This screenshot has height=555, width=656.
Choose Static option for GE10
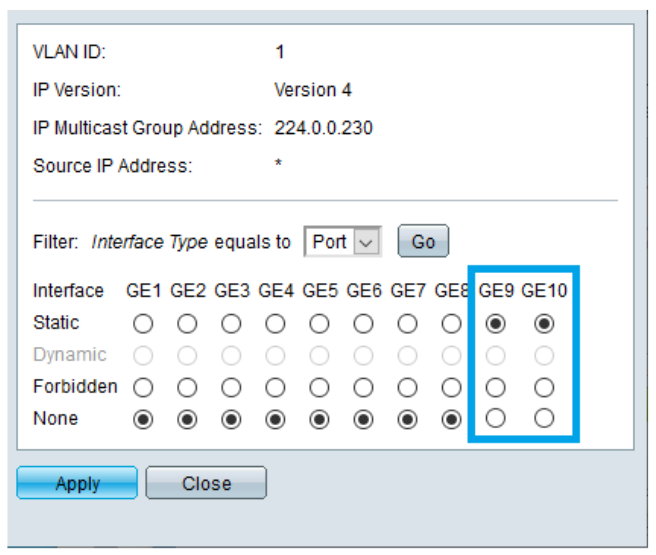[543, 324]
